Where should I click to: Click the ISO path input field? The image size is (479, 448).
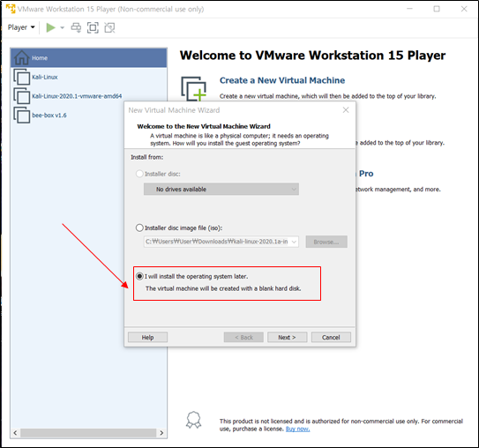pos(217,242)
